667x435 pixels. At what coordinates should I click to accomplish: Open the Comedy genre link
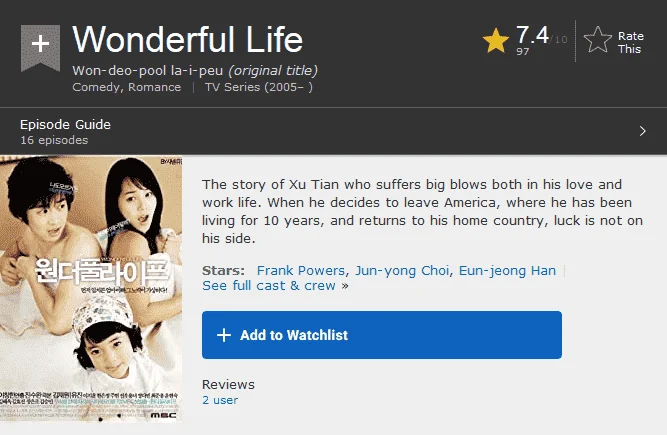[96, 87]
